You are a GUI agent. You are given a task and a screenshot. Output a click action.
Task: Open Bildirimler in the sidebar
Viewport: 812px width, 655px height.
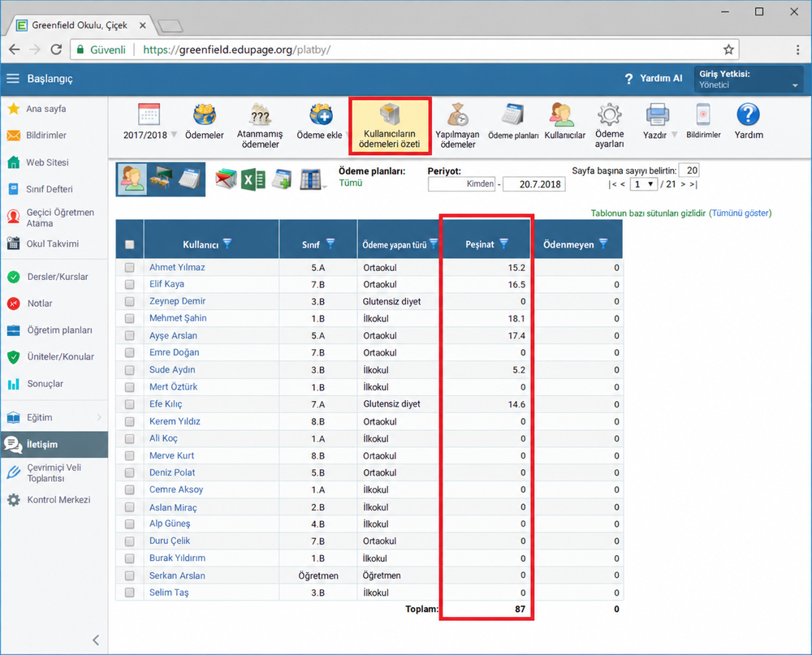click(x=46, y=136)
